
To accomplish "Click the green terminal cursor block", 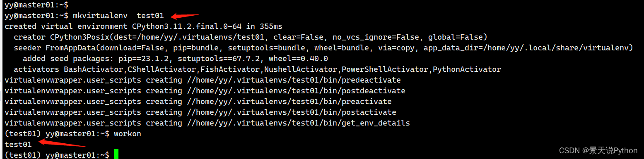I will click(x=116, y=155).
